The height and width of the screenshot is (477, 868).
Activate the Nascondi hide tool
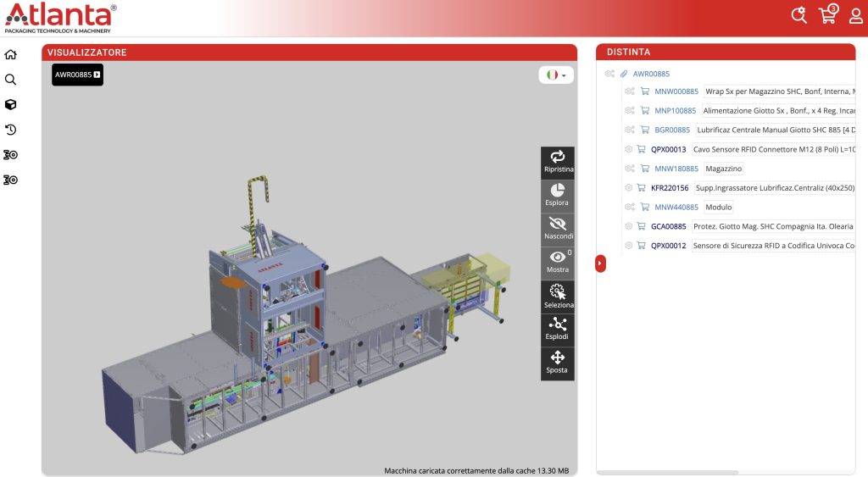click(x=558, y=229)
